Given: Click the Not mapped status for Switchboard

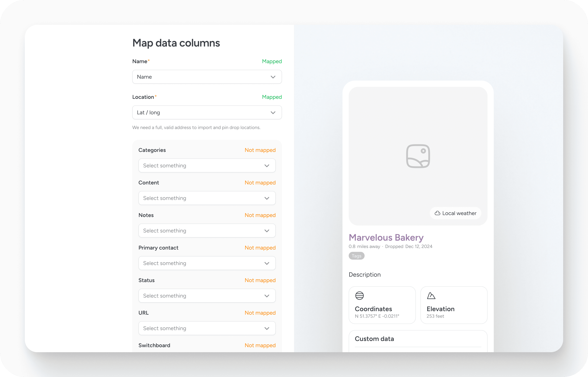Looking at the screenshot, I should [260, 345].
